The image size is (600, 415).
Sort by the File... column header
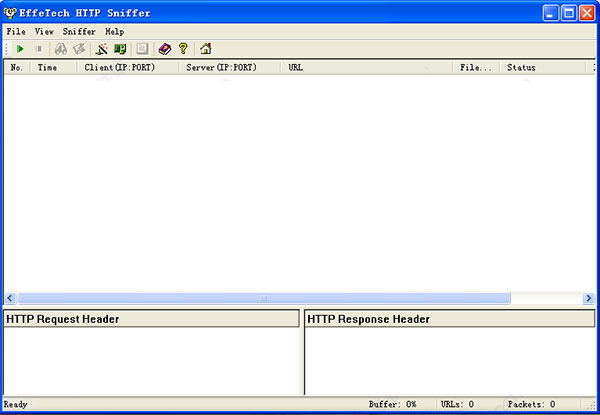(x=476, y=67)
